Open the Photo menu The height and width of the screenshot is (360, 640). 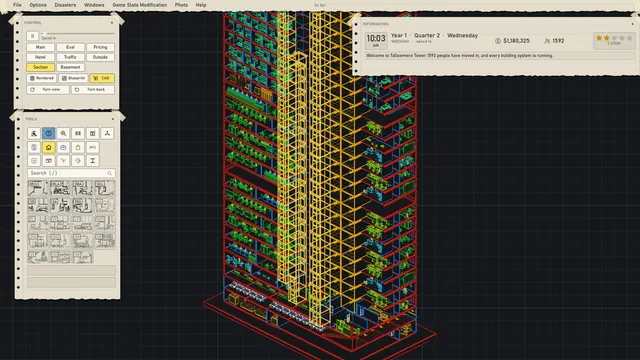[181, 5]
